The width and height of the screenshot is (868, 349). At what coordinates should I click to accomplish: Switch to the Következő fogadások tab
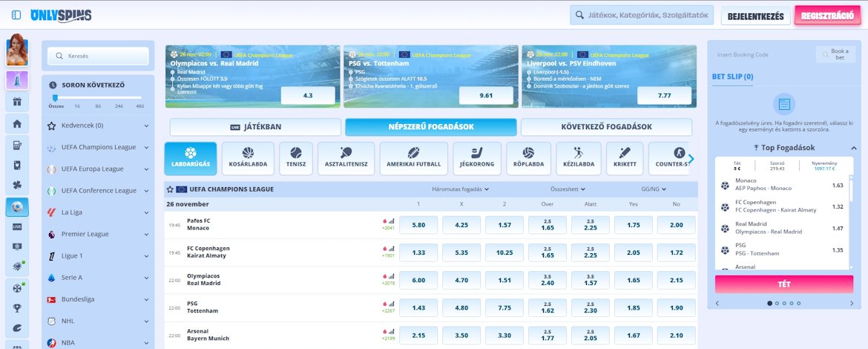(x=606, y=127)
